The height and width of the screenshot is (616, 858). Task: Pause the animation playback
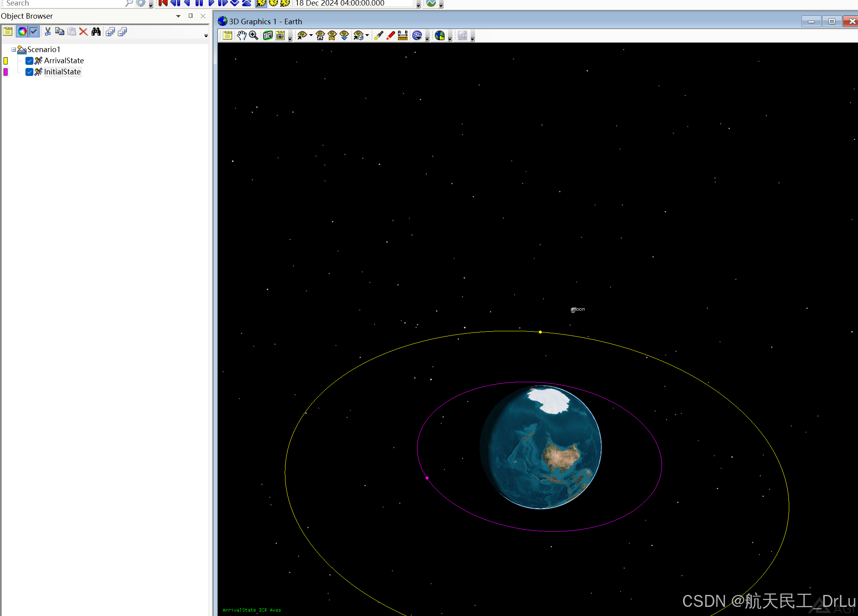coord(199,3)
